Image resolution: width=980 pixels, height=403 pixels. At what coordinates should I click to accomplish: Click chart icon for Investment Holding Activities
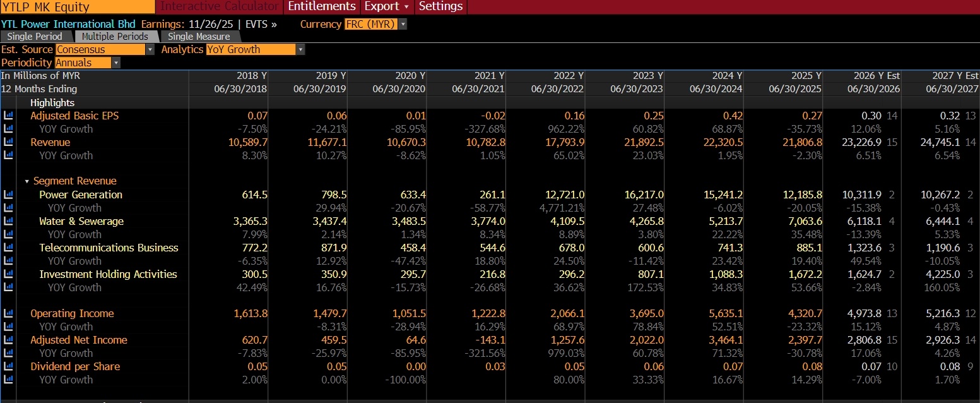coord(8,274)
